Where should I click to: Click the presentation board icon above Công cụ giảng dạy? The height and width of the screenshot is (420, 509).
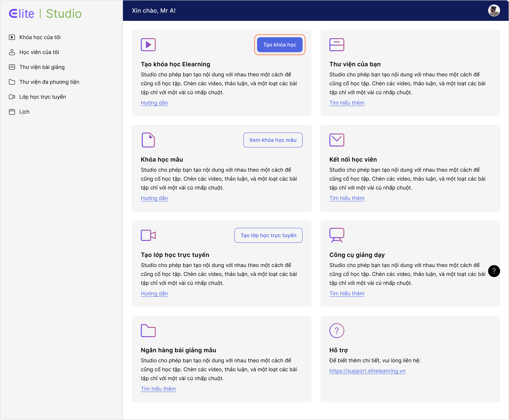pos(337,235)
